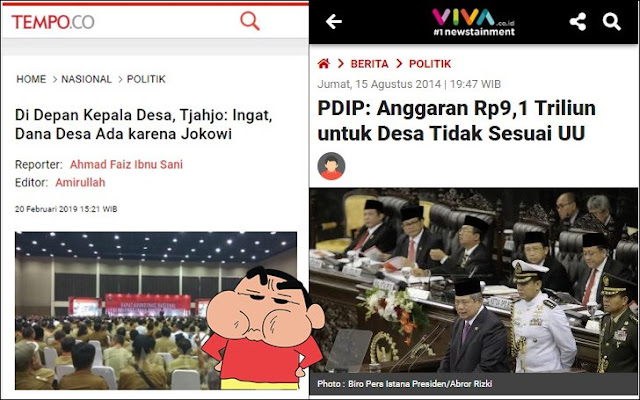Screen dimensions: 640x400
Task: Open the VIVA share icon
Action: 578,22
